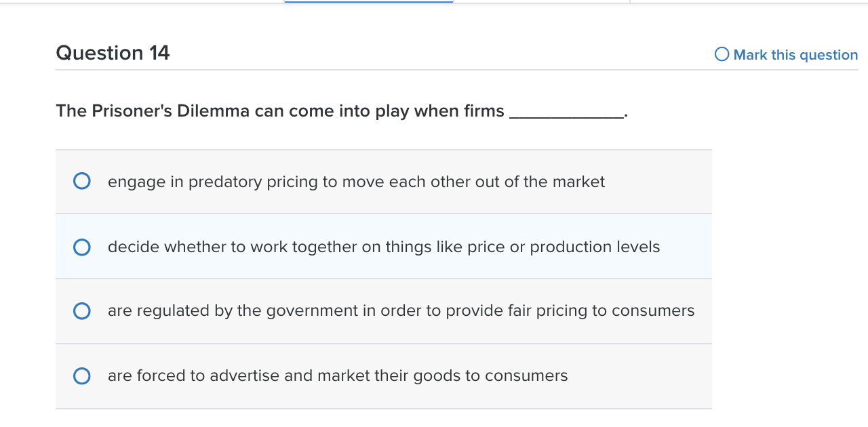Pick the radio button for forced to advertise answer
Screen dimensions: 868x427
82,376
